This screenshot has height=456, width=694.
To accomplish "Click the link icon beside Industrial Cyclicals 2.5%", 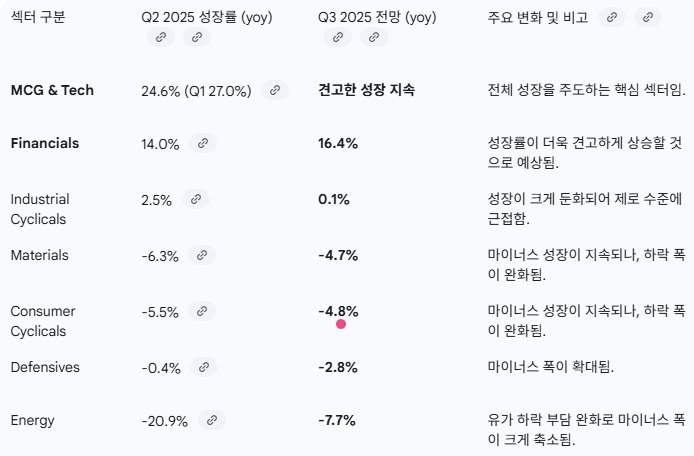I will pos(196,199).
